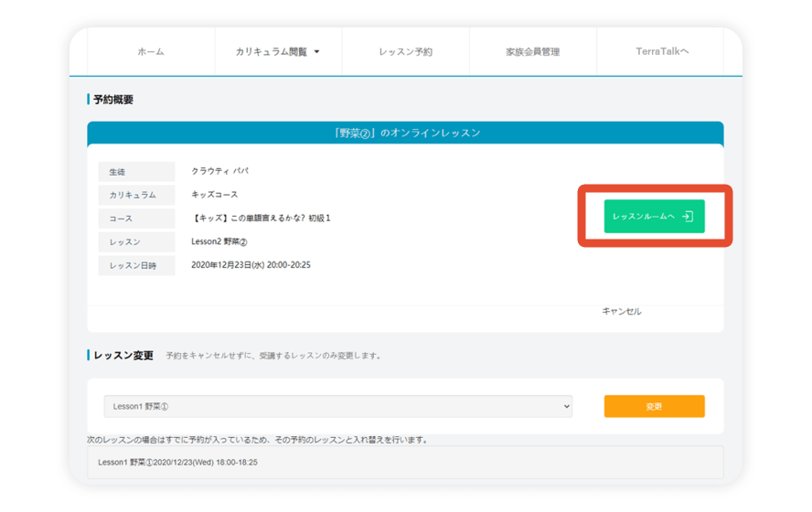Image resolution: width=812 pixels, height=512 pixels.
Task: Switch to TerraTalkへ in the navigation
Action: coord(662,52)
